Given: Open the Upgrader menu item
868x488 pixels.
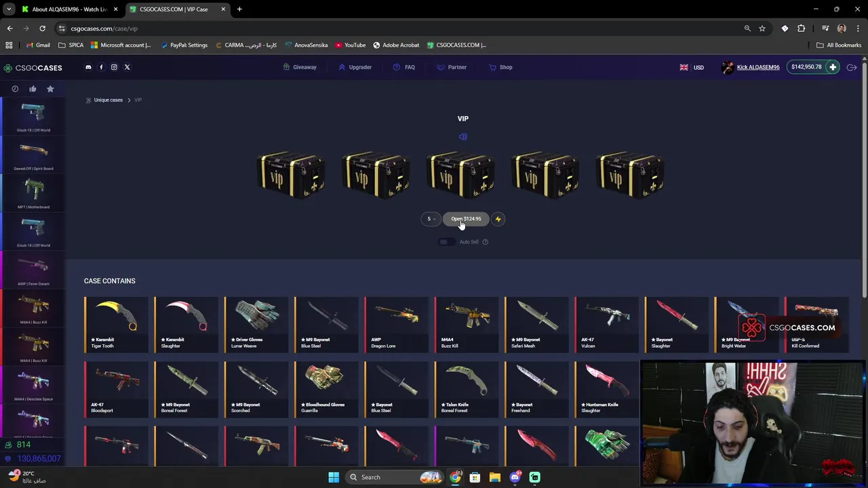Looking at the screenshot, I should pos(355,67).
